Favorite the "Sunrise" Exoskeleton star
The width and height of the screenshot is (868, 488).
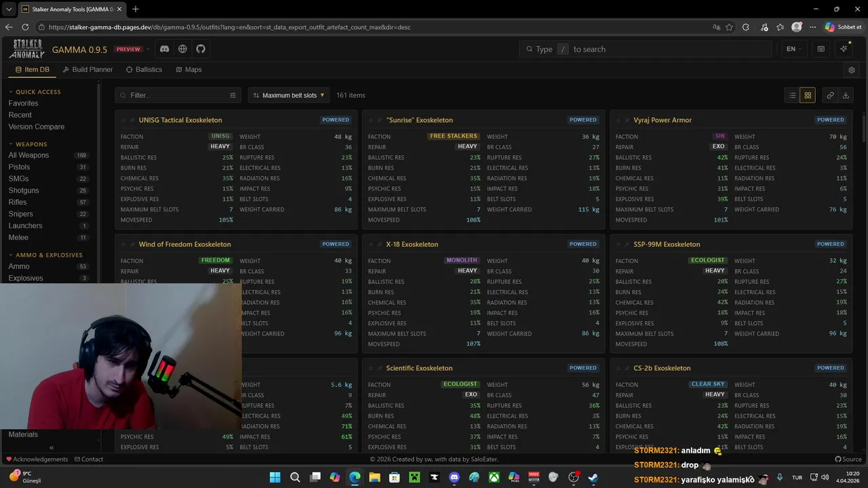[371, 120]
